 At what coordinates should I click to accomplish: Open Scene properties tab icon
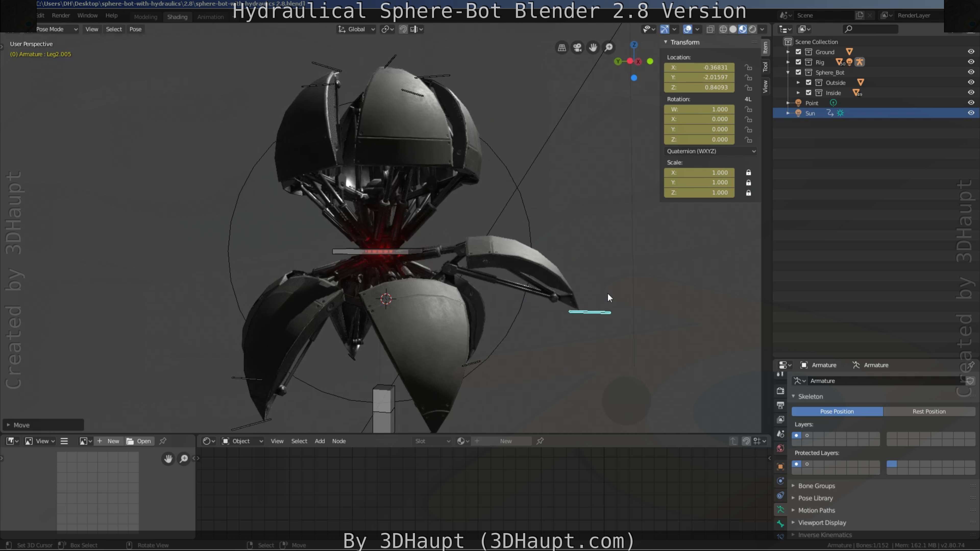[x=780, y=434]
